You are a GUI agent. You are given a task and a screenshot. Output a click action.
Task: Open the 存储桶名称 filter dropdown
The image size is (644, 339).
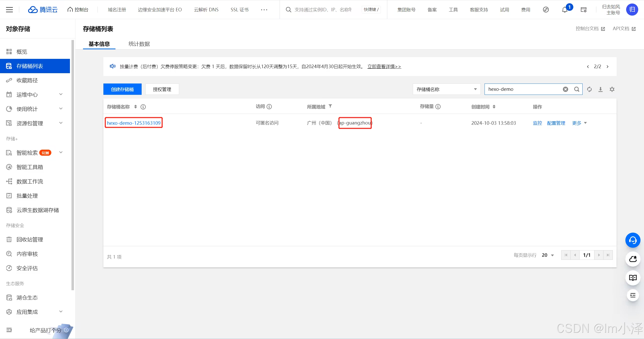(447, 89)
